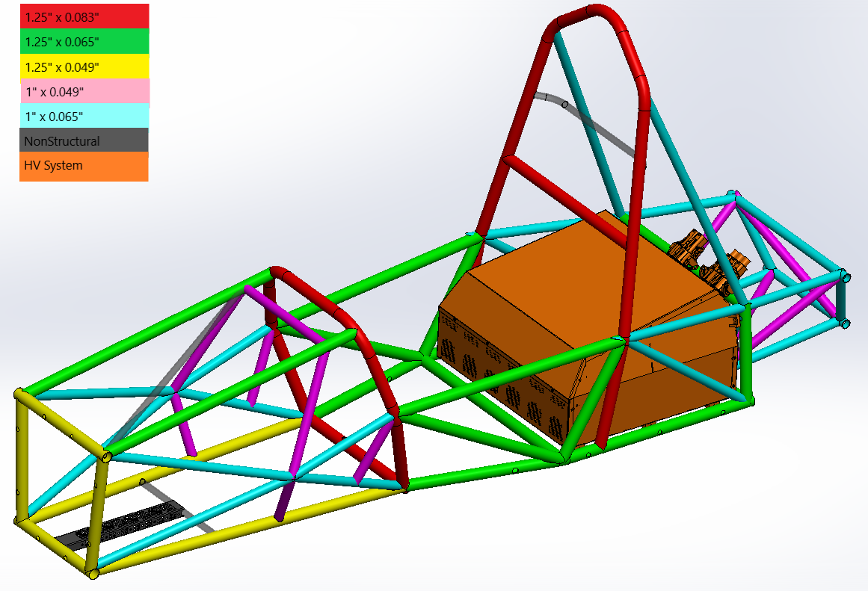
Task: Click the red 1.25" x 0.083" legend swatch
Action: coord(84,16)
